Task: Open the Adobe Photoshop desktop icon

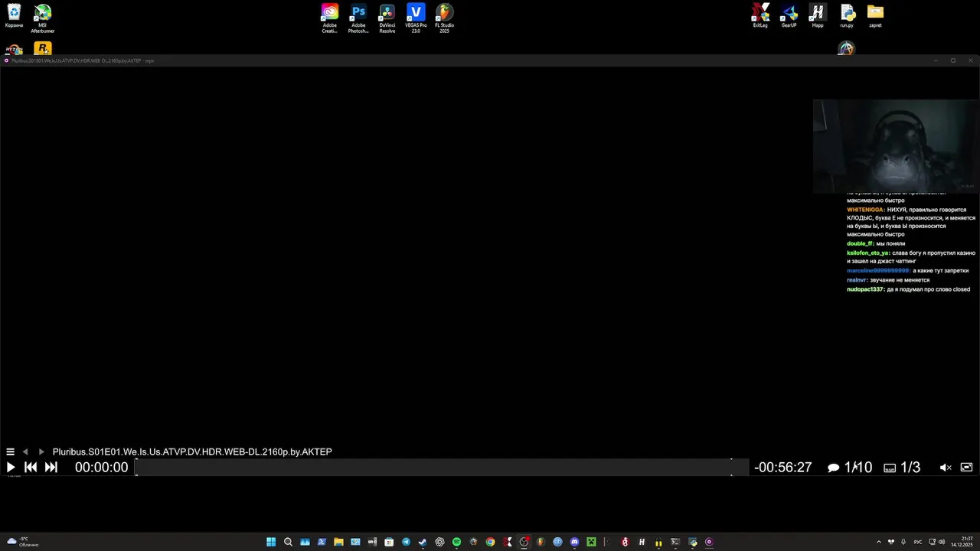Action: pyautogui.click(x=358, y=18)
